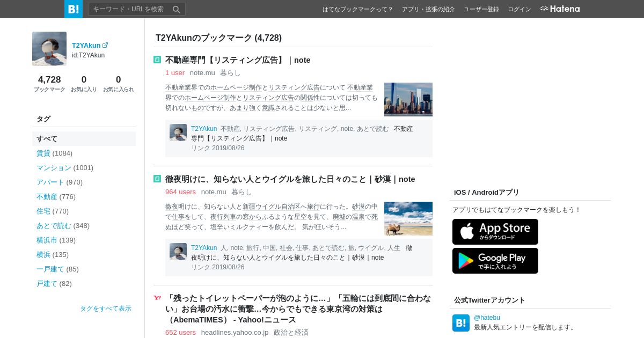Filter by tag マンション
This screenshot has height=338, width=644.
pyautogui.click(x=54, y=167)
